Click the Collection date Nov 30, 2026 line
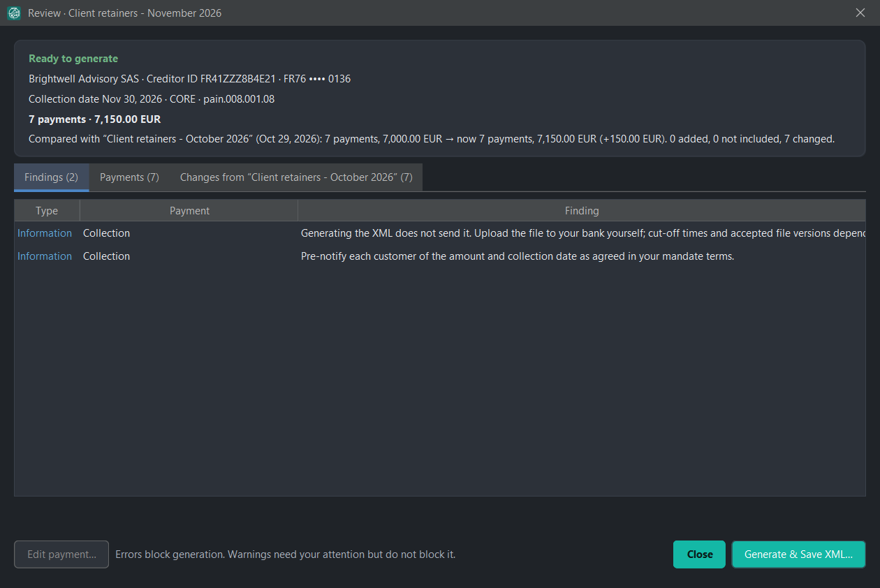880x588 pixels. (152, 99)
